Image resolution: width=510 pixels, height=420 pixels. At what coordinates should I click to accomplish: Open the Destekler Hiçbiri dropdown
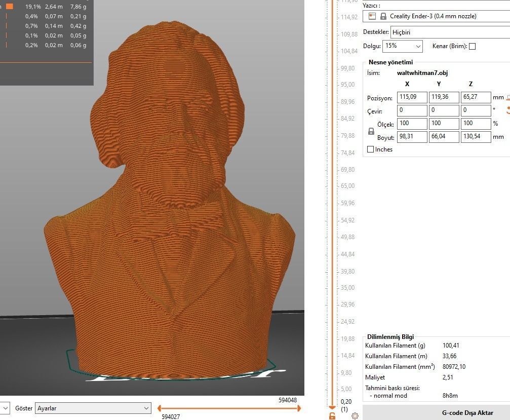450,32
